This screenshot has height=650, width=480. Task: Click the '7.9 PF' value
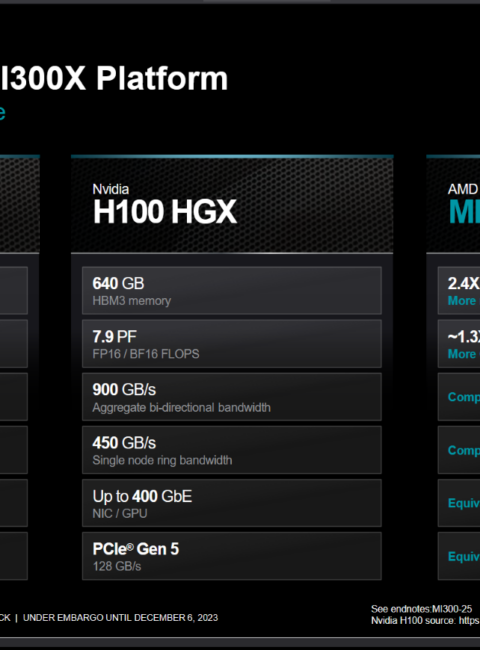coord(114,337)
